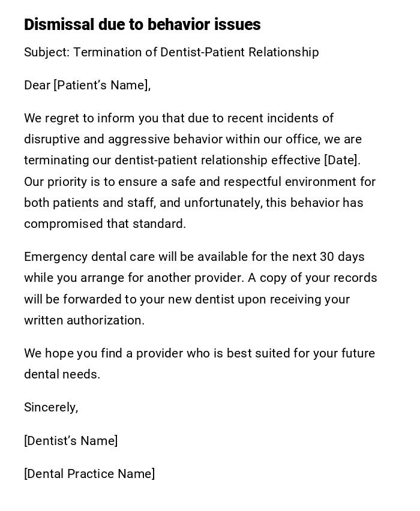The image size is (420, 511).
Task: Select the [Dentist's Name] placeholder
Action: coord(71,441)
